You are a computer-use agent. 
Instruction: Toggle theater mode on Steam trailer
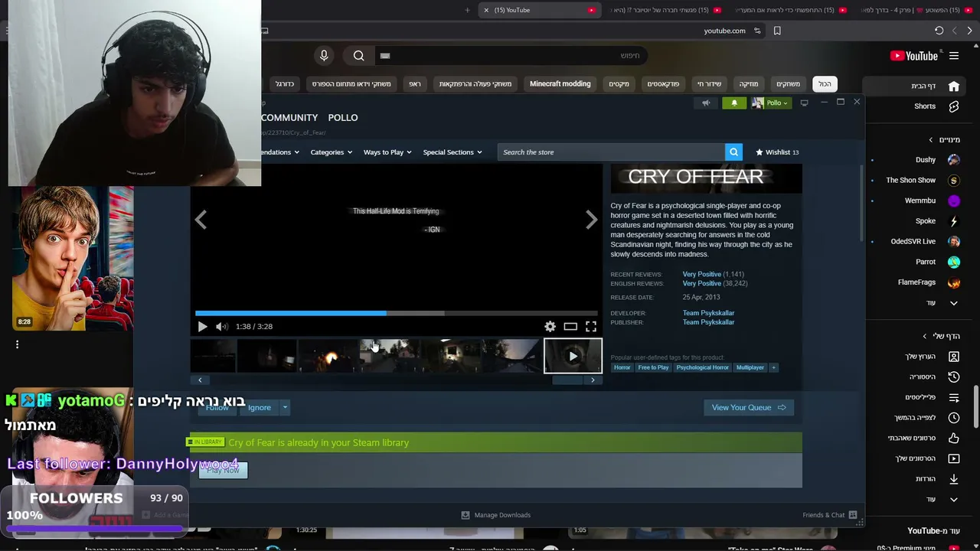point(570,327)
